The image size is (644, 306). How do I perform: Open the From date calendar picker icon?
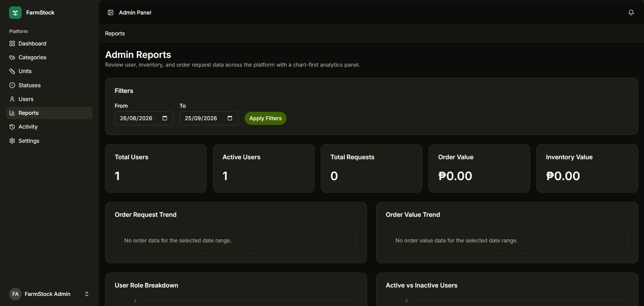point(165,118)
